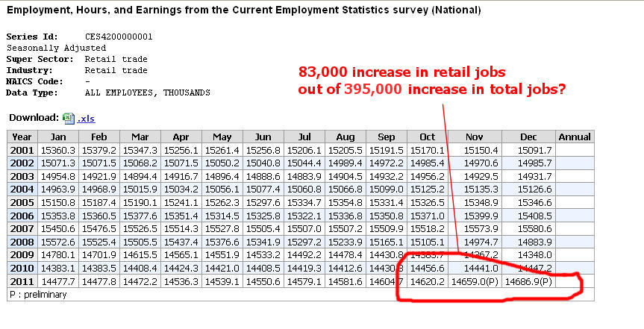Click the Dec column header

529,137
